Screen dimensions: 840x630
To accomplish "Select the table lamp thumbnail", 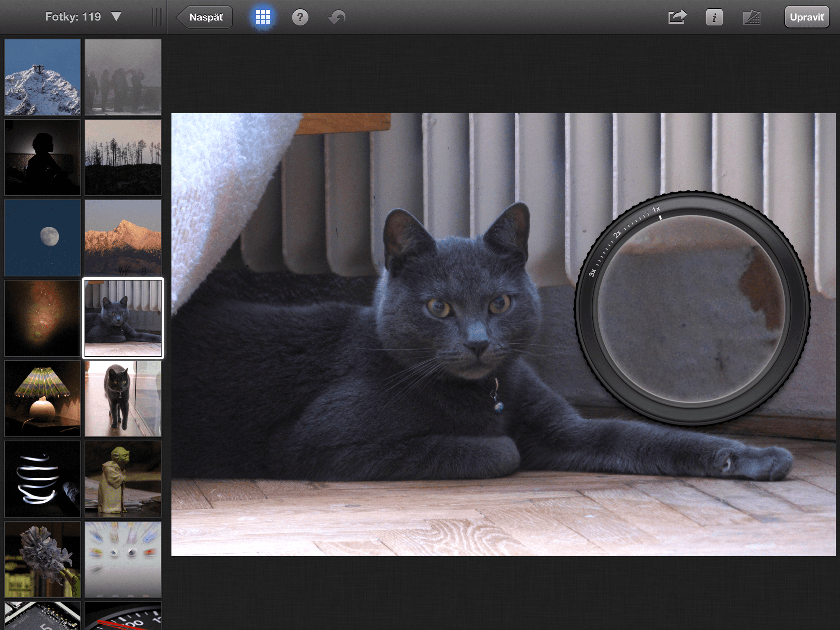I will (43, 399).
